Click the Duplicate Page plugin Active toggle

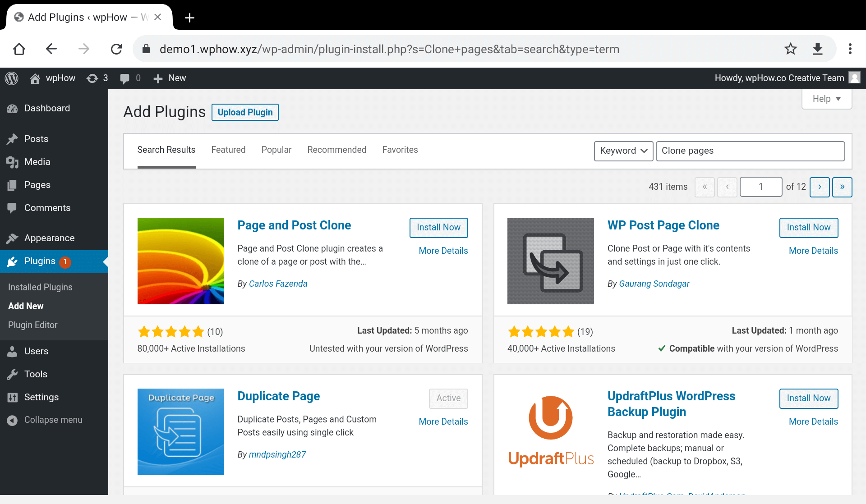pos(448,398)
